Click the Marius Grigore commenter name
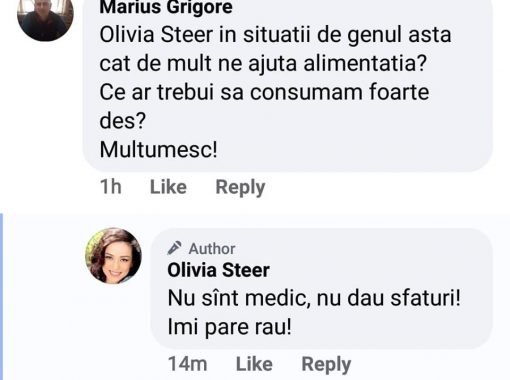The width and height of the screenshot is (510, 380). (166, 7)
